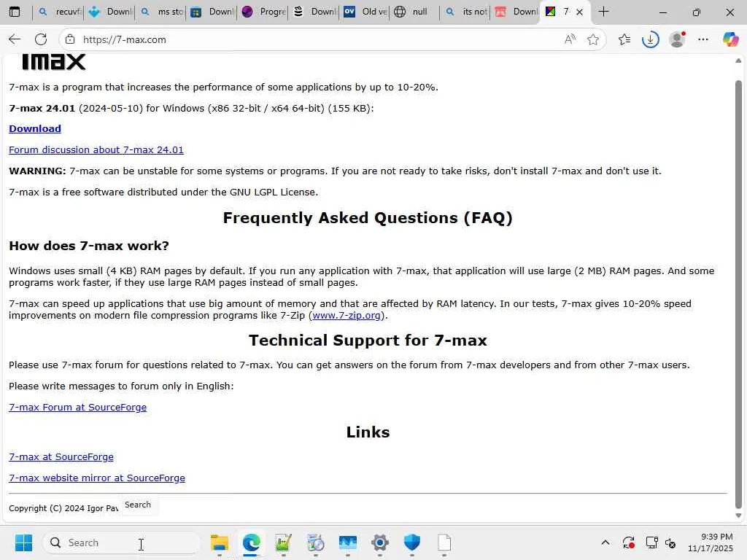Show browser Downloads icon
Image resolution: width=747 pixels, height=560 pixels.
pyautogui.click(x=650, y=39)
